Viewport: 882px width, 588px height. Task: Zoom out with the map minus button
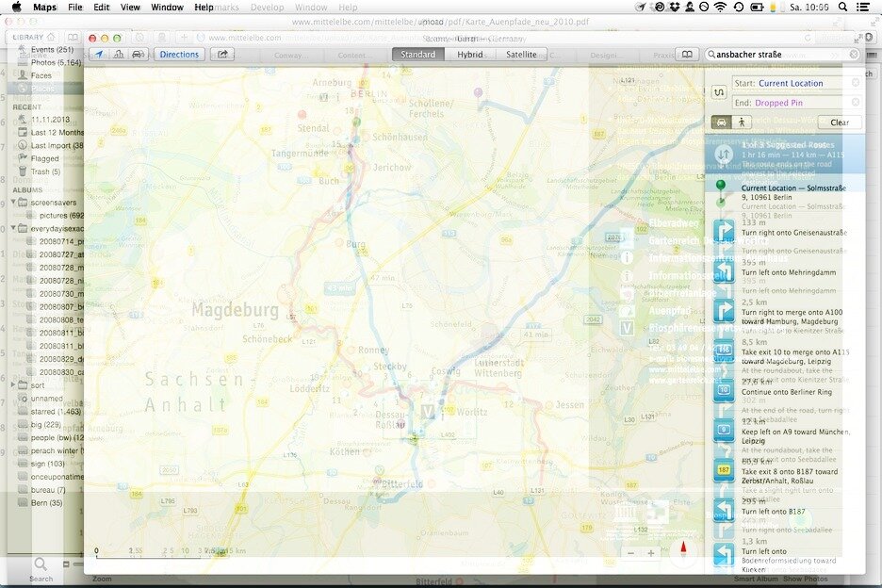coord(630,553)
